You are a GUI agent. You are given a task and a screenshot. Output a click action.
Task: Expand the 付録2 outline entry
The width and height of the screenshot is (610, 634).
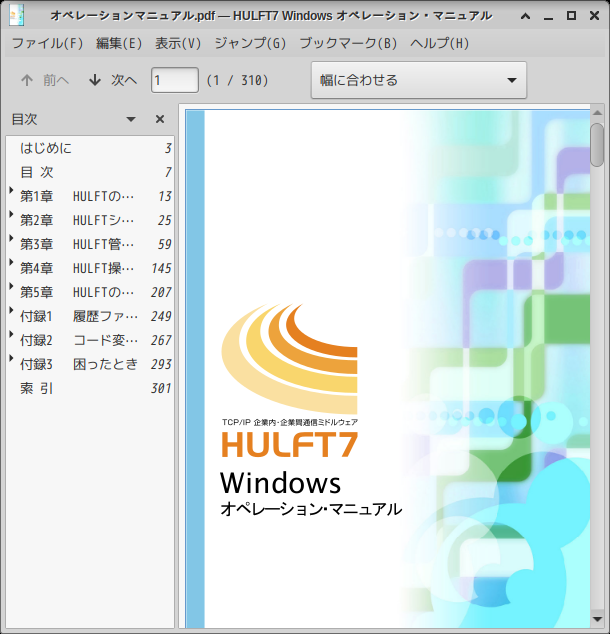pos(12,334)
